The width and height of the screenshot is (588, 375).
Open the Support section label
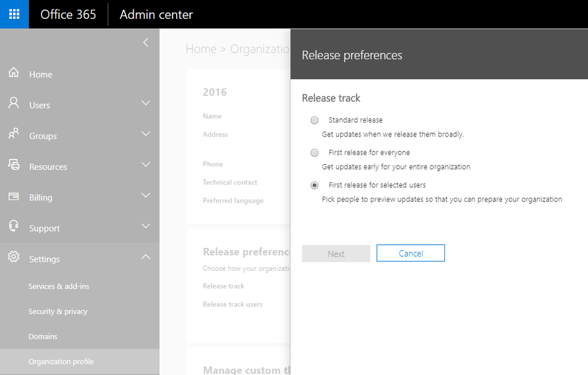point(44,228)
